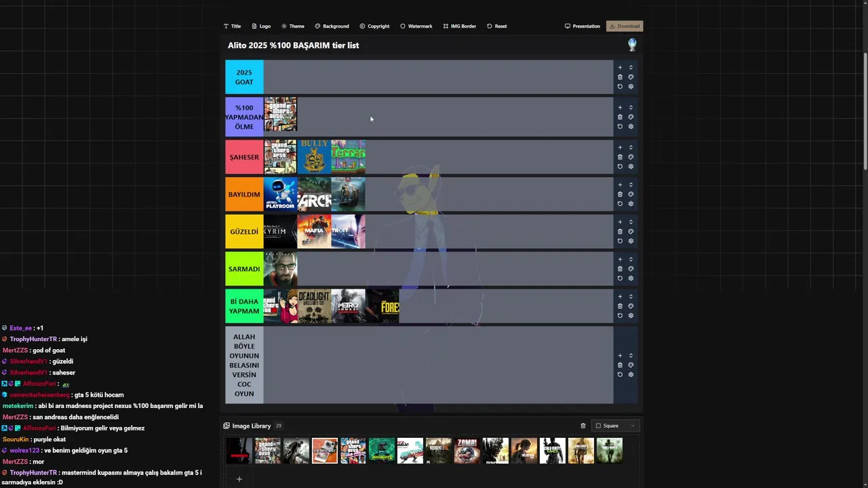Click the GÜZELDİ yellow tier label
The width and height of the screenshot is (868, 488).
(244, 232)
